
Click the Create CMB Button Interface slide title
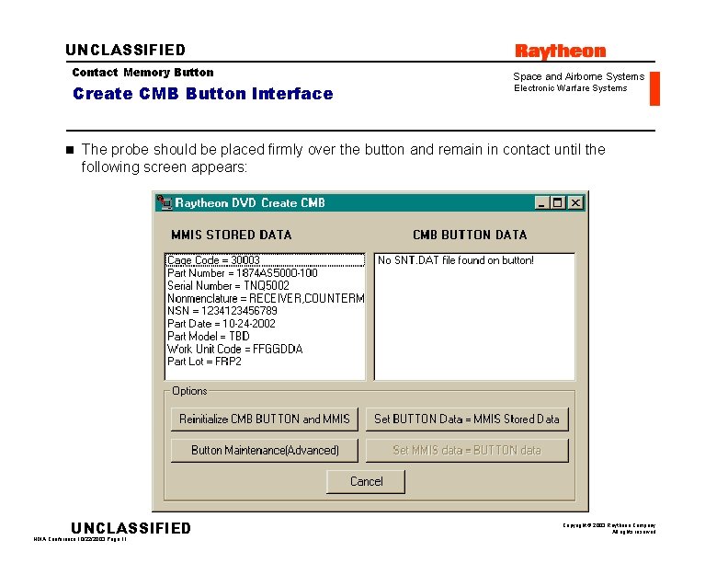(x=203, y=94)
